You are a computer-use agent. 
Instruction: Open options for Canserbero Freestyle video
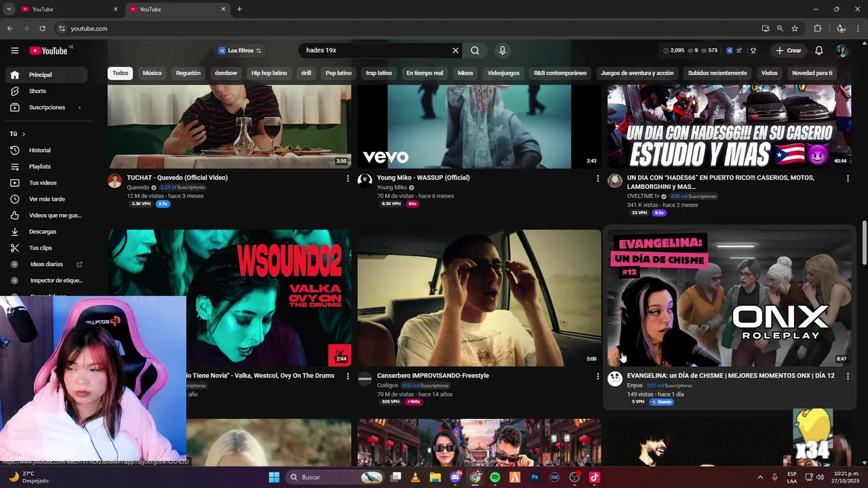pyautogui.click(x=597, y=376)
